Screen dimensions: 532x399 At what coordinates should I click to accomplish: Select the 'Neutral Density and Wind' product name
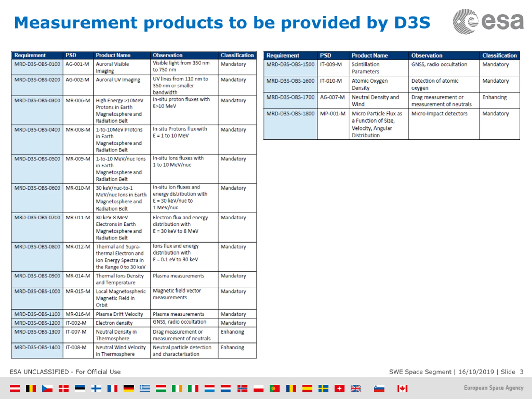tap(375, 101)
